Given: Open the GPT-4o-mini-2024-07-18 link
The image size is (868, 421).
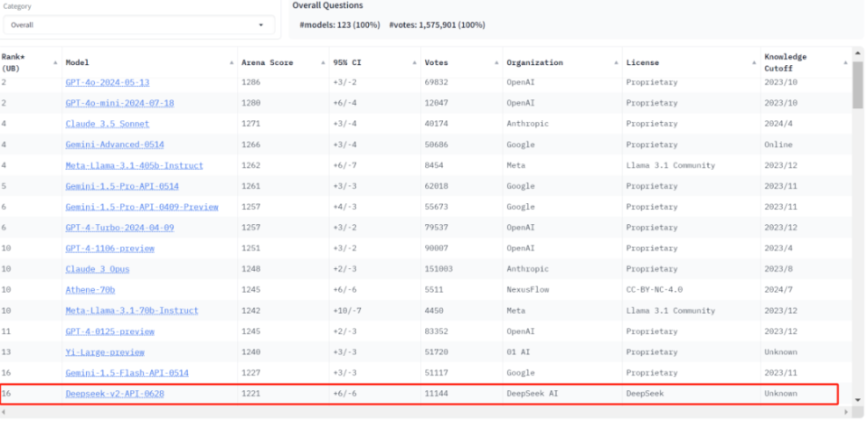Looking at the screenshot, I should point(119,103).
